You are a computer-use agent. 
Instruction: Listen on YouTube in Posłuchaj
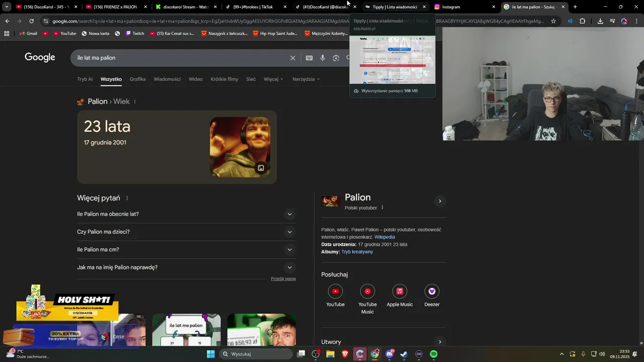pyautogui.click(x=335, y=296)
